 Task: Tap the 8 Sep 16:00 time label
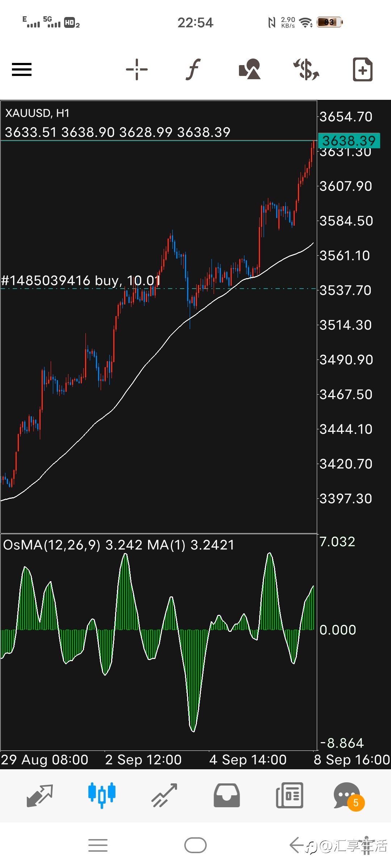[x=352, y=759]
